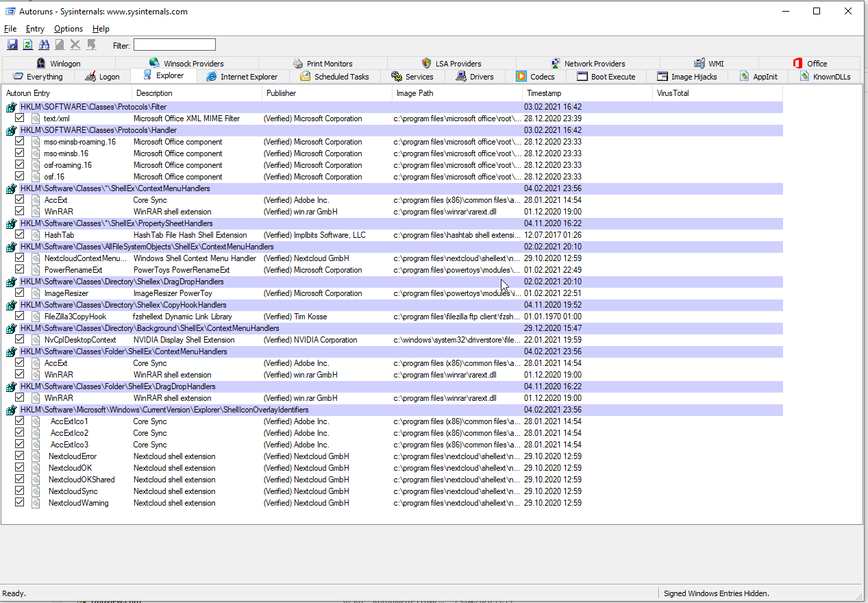Uncheck the NextcloudOK entry checkbox
This screenshot has width=868, height=603.
pos(19,467)
